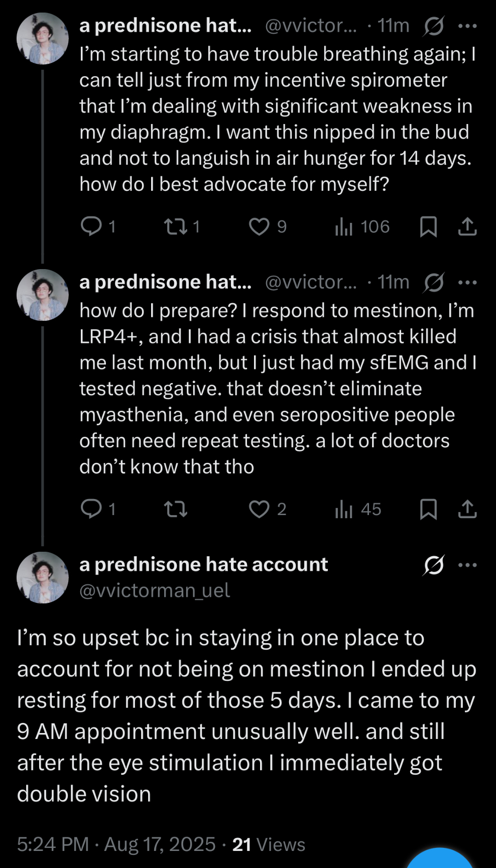Image resolution: width=496 pixels, height=868 pixels.
Task: Bookmark the first tweet in thread
Action: coord(428,226)
